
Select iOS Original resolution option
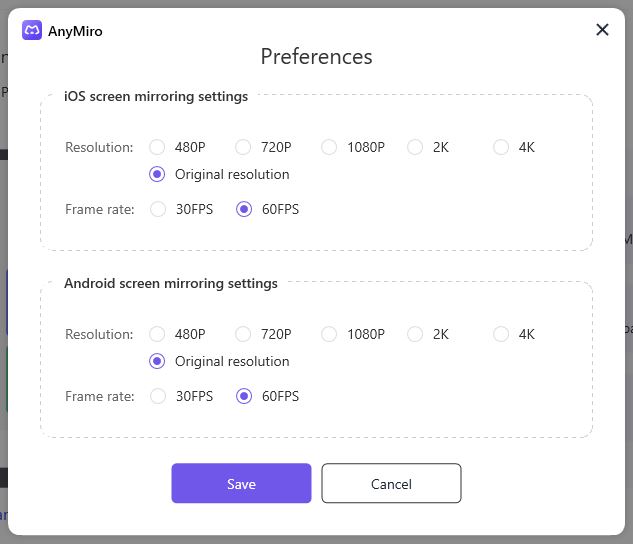pos(157,174)
